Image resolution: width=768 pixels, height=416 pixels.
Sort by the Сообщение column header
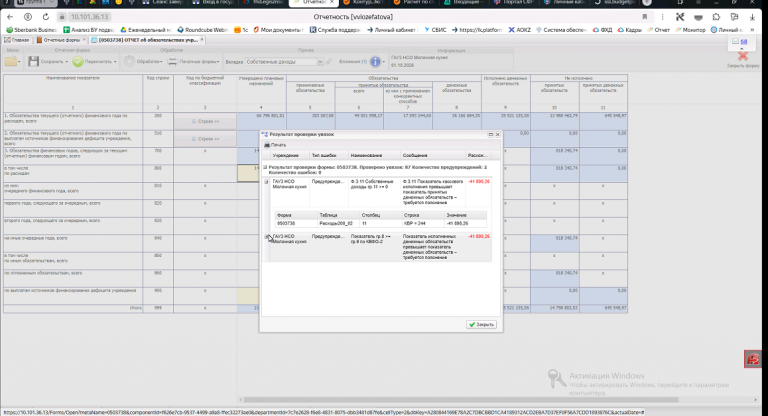(433, 155)
